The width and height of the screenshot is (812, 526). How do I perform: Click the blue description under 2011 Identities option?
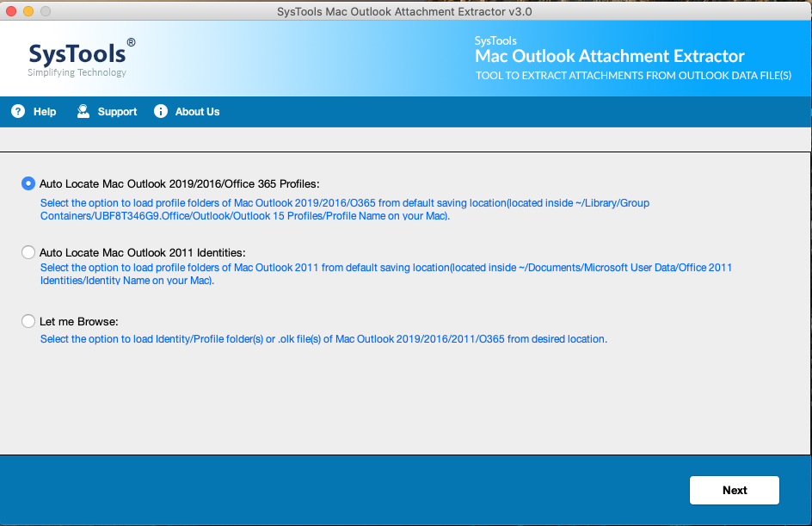385,274
